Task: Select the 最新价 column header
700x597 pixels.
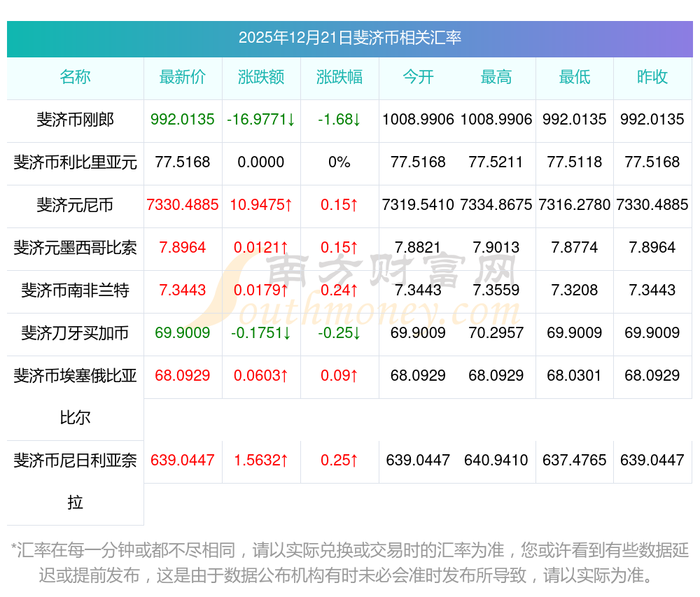Action: click(x=183, y=77)
